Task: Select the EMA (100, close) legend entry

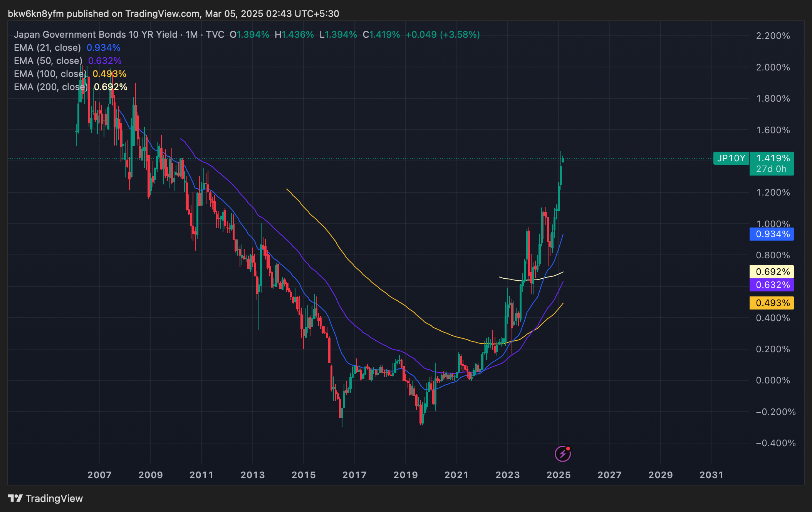Action: [x=50, y=74]
